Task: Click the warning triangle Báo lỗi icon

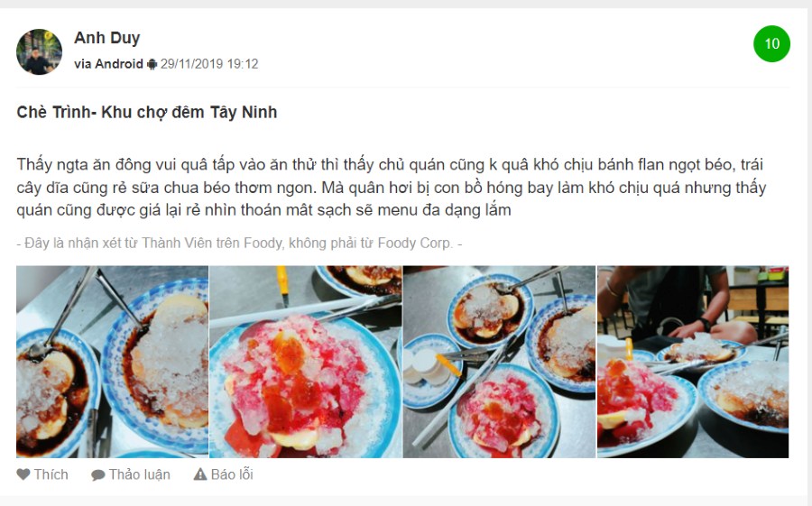Action: tap(200, 474)
